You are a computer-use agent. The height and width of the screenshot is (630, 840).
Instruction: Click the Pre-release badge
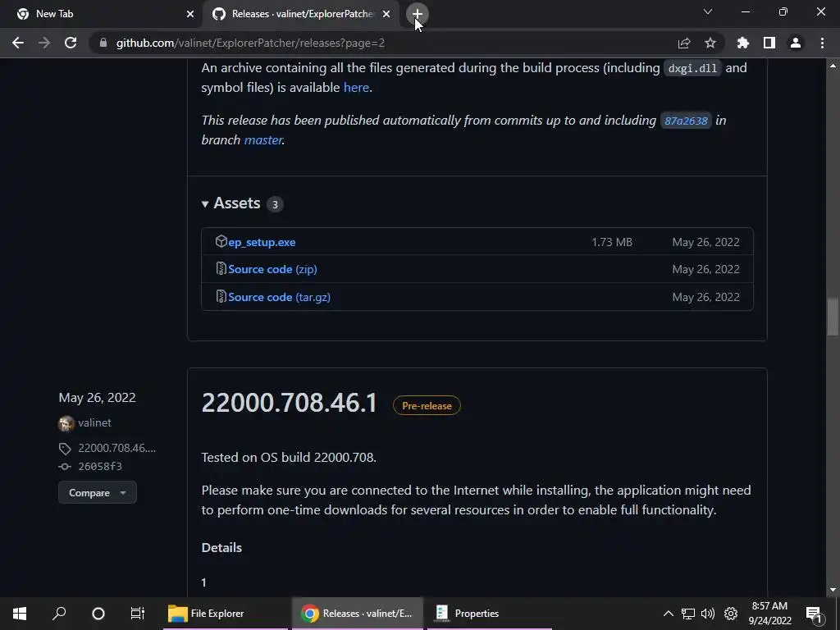coord(427,406)
